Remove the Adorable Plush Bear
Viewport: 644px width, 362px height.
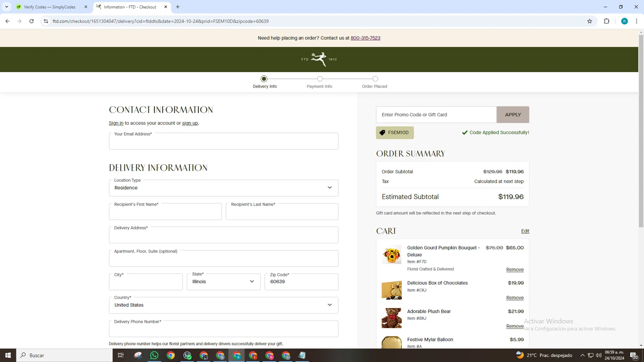(515, 326)
